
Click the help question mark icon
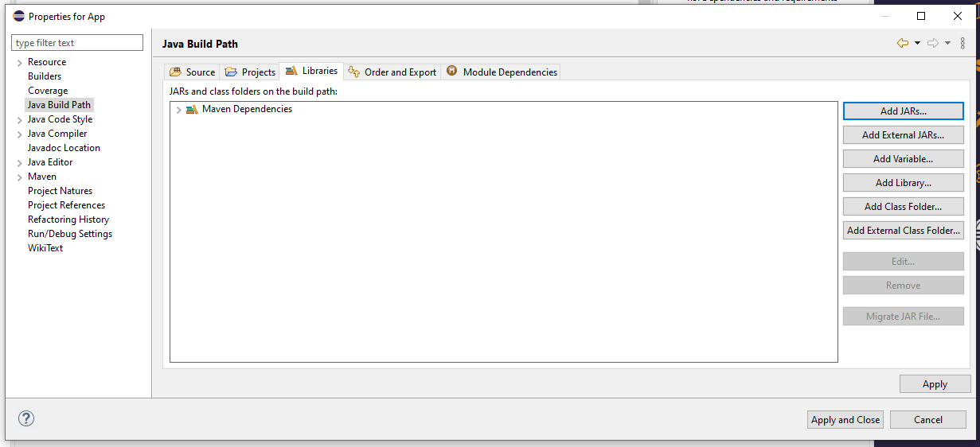(26, 418)
